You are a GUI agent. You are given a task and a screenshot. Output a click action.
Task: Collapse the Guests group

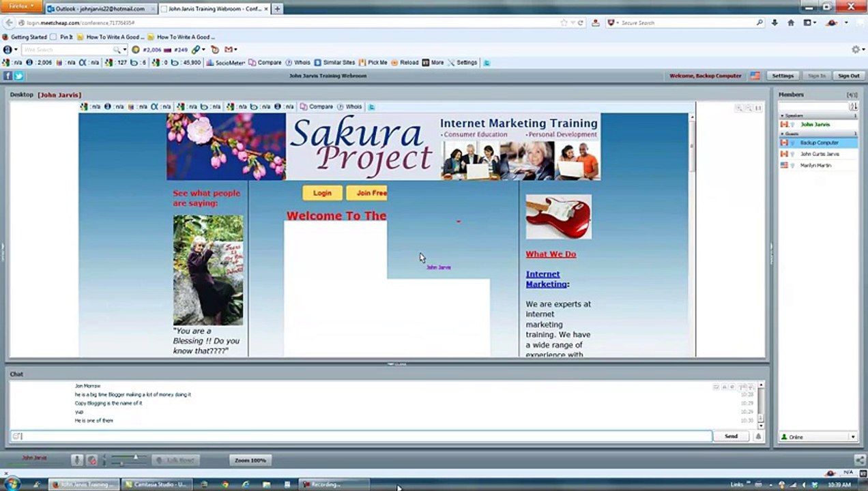[782, 134]
